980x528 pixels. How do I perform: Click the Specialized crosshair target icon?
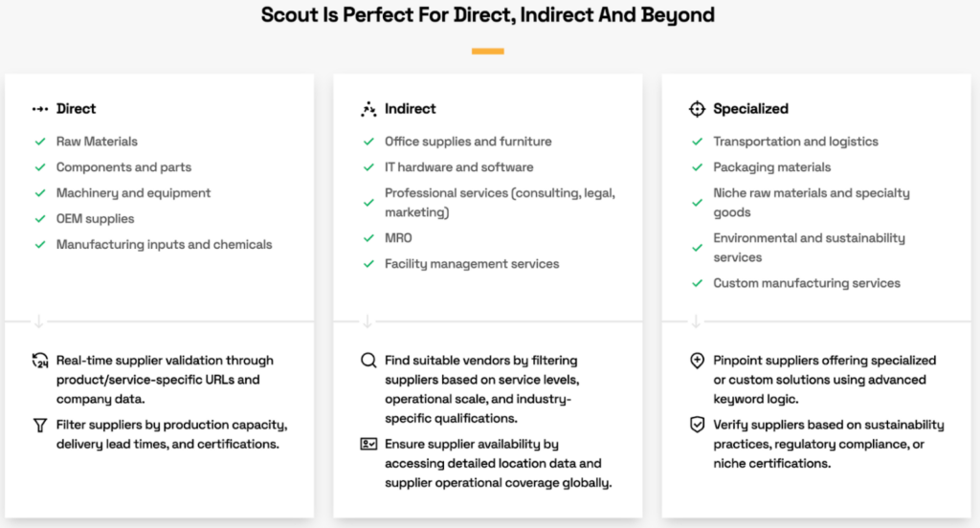pyautogui.click(x=697, y=109)
